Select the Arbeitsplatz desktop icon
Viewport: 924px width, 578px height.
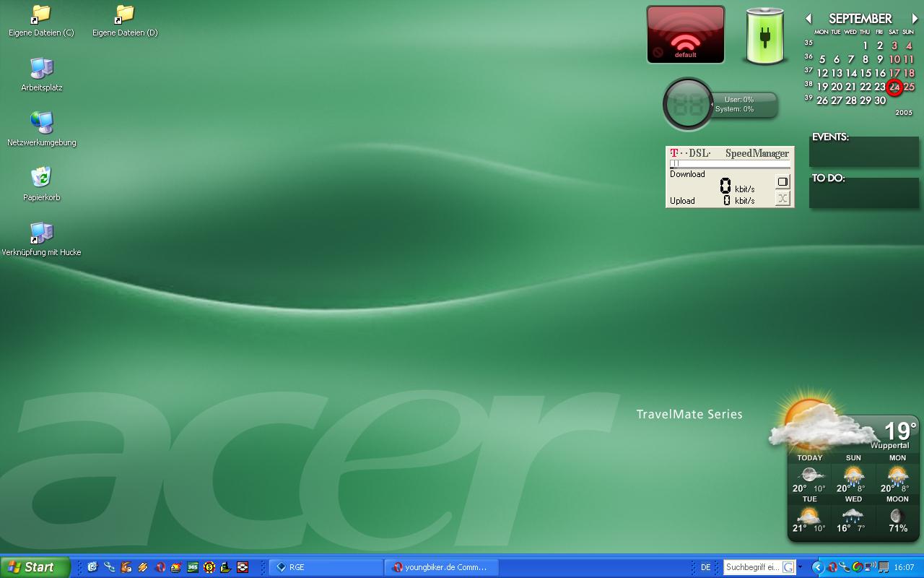41,75
